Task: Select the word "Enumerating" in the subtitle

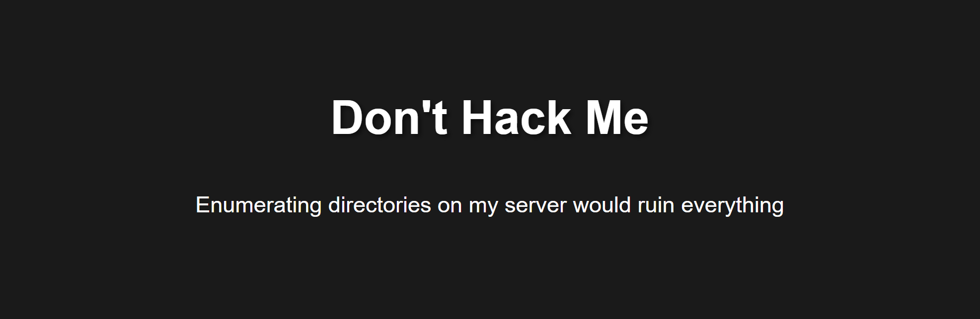Action: point(258,205)
